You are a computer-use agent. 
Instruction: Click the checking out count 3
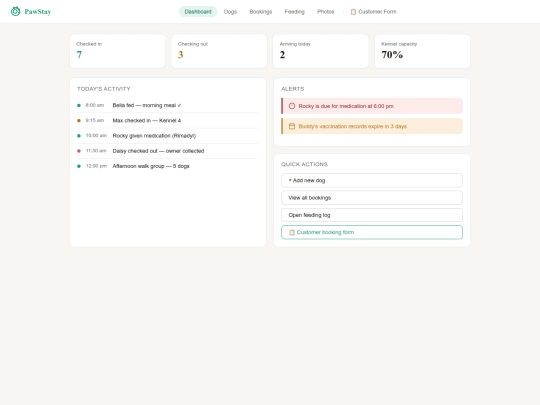coord(180,55)
